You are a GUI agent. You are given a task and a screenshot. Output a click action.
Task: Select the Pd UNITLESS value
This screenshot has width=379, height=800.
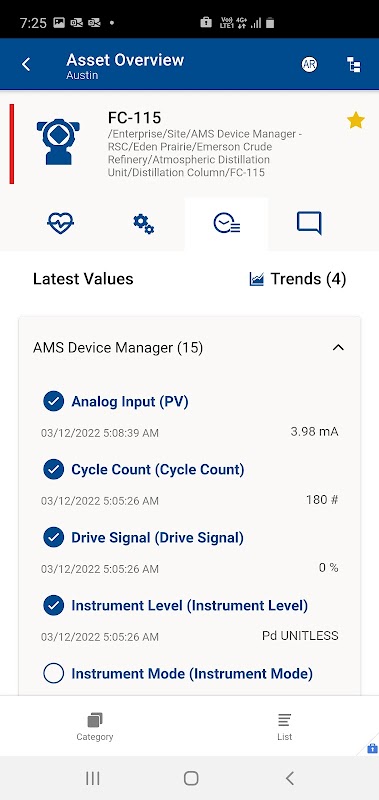[300, 635]
